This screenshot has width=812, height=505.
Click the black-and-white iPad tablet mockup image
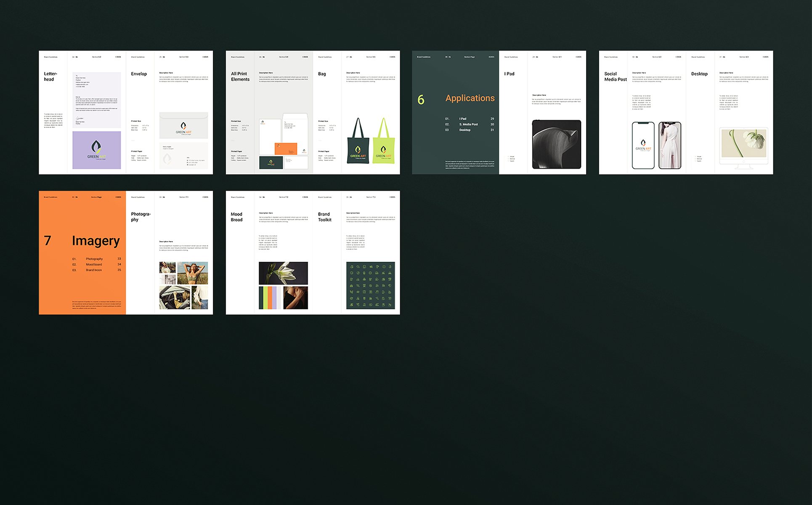coord(556,144)
